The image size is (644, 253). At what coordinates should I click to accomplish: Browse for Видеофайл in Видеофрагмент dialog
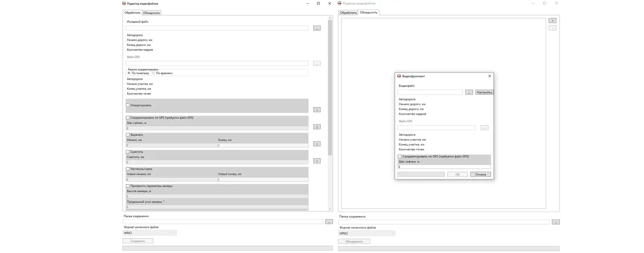(x=469, y=92)
